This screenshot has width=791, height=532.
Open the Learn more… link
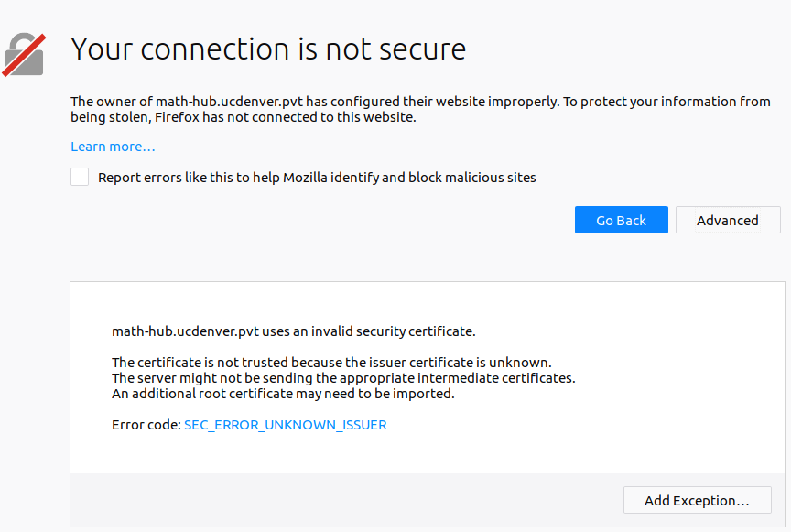113,147
